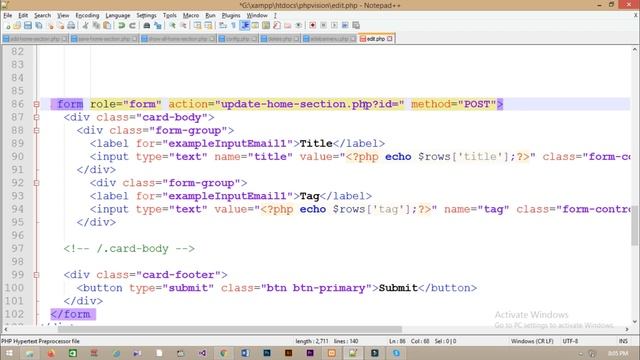Open Folder as Workspace toolbar icon

click(x=288, y=26)
